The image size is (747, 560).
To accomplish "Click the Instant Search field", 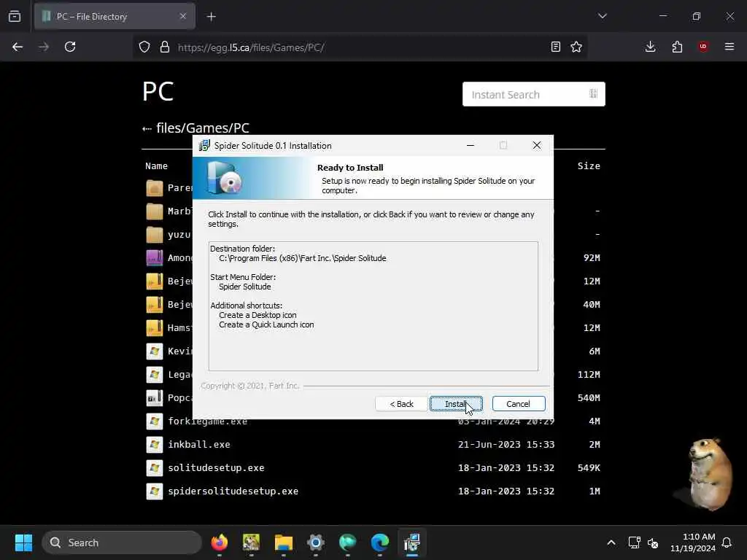I will (x=533, y=94).
